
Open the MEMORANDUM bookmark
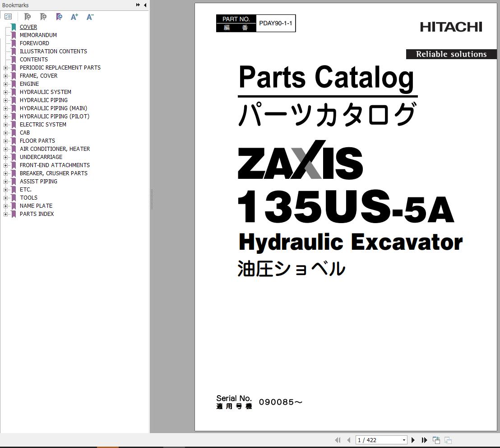[38, 35]
